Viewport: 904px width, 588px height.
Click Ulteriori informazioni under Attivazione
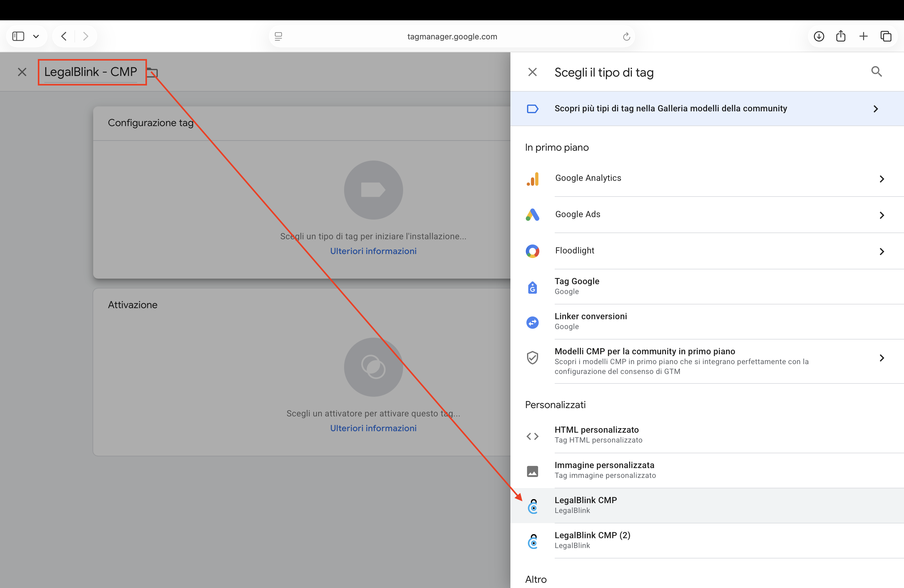coord(373,428)
